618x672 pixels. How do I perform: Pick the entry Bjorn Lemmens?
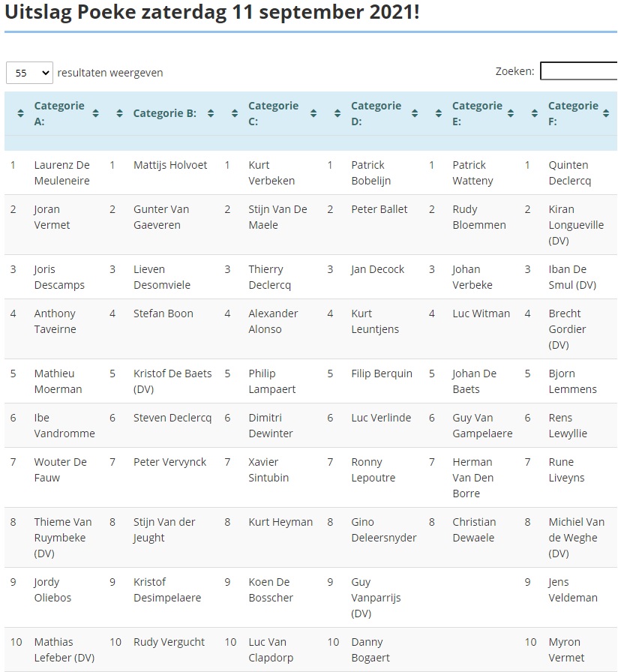(572, 381)
